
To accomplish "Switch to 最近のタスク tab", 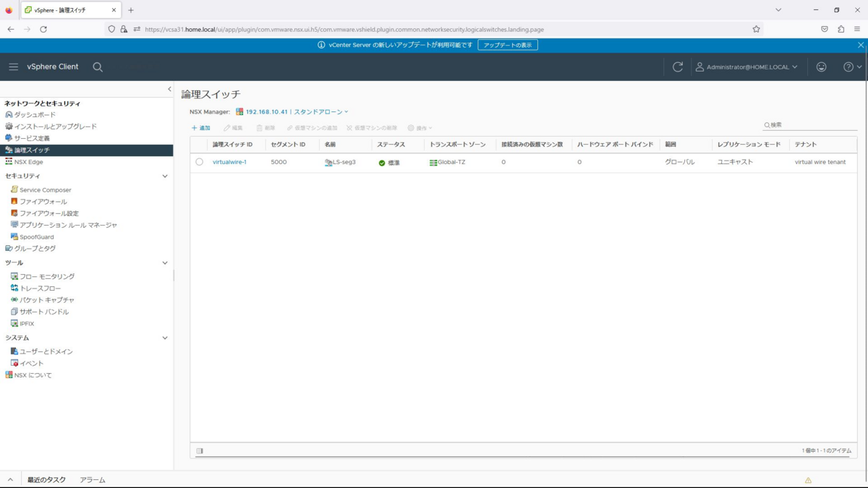I will tap(46, 480).
